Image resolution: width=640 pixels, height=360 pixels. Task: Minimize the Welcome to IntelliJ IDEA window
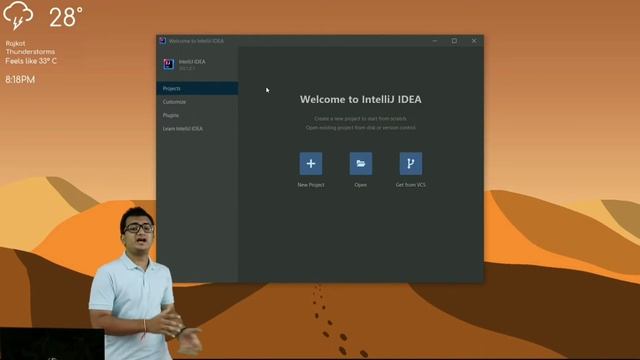(435, 41)
